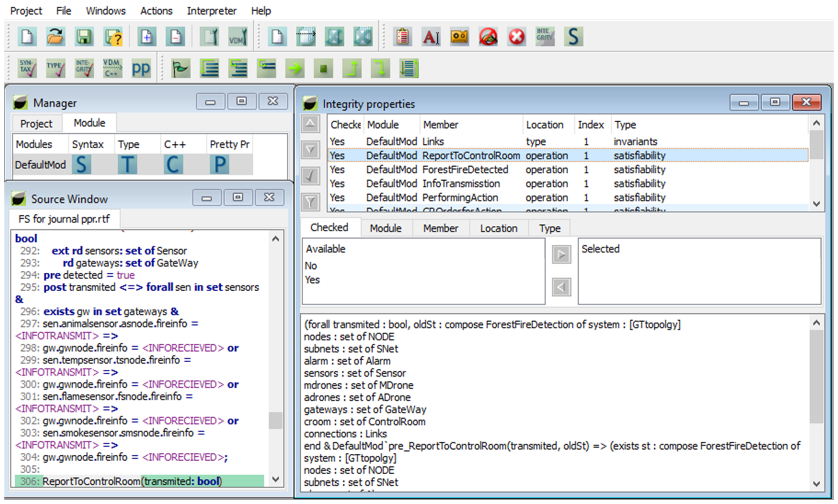Click the red X error icon
The image size is (838, 504).
coord(516,36)
